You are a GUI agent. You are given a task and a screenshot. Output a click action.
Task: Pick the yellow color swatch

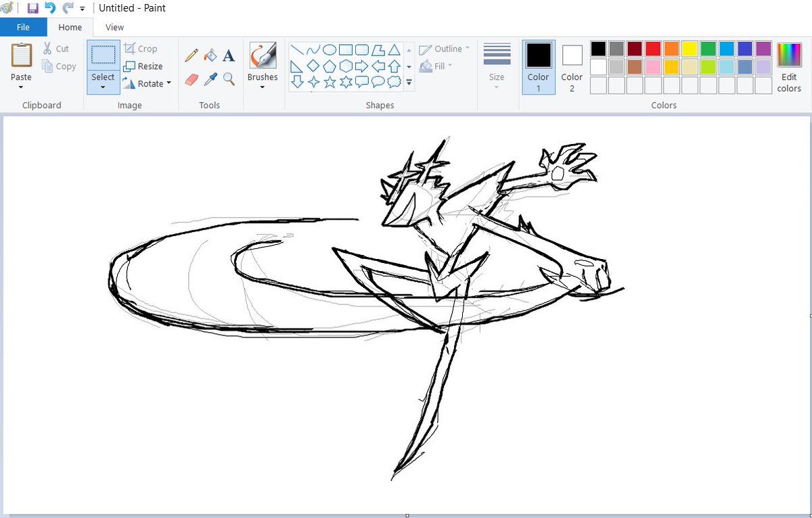coord(690,49)
